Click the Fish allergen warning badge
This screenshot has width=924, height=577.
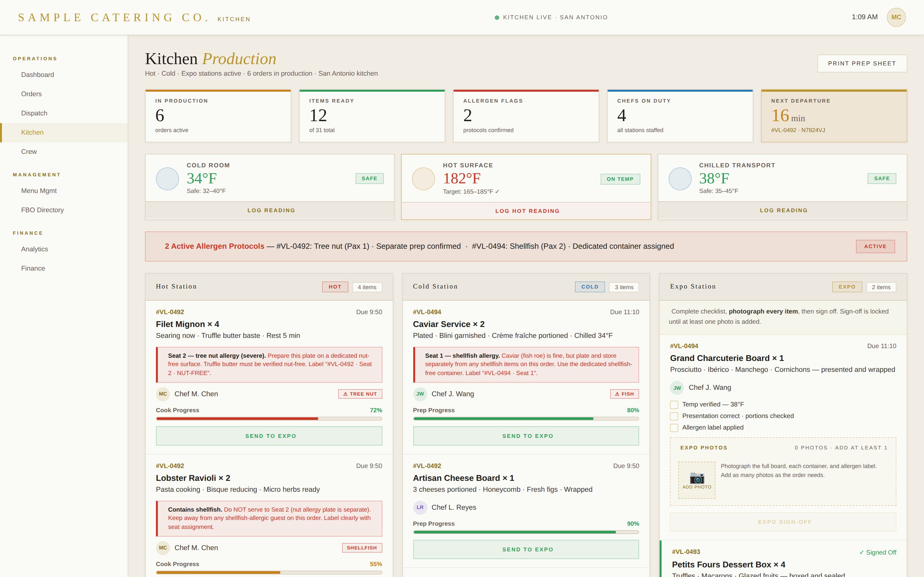(624, 394)
